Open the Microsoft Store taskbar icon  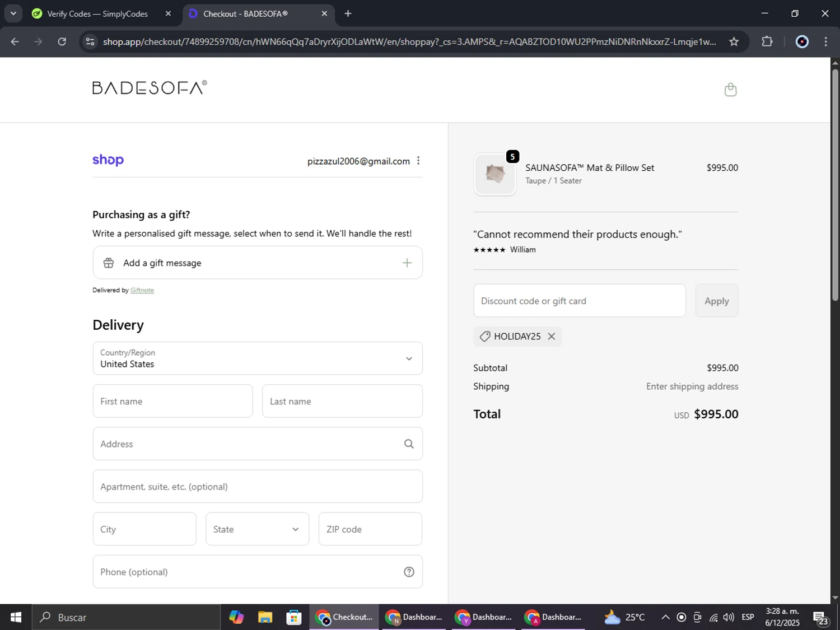pos(294,617)
